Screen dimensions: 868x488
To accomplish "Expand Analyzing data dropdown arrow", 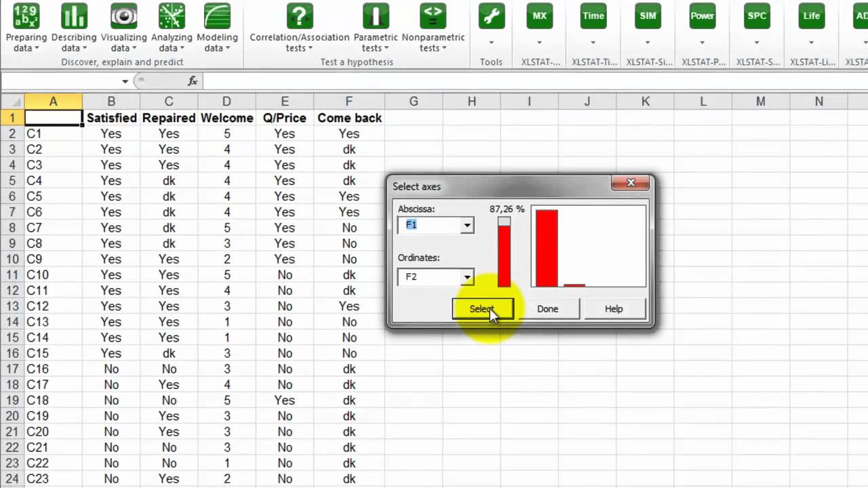I will (x=182, y=49).
